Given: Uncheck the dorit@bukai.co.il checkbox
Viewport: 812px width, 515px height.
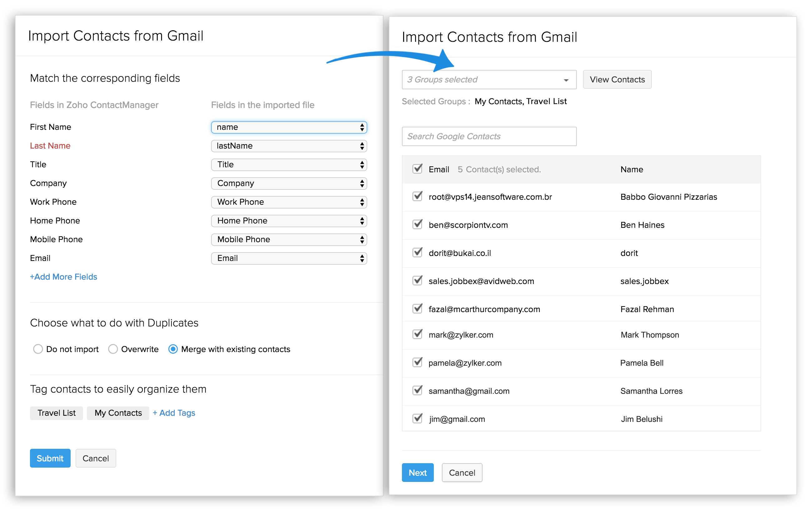Looking at the screenshot, I should click(417, 252).
